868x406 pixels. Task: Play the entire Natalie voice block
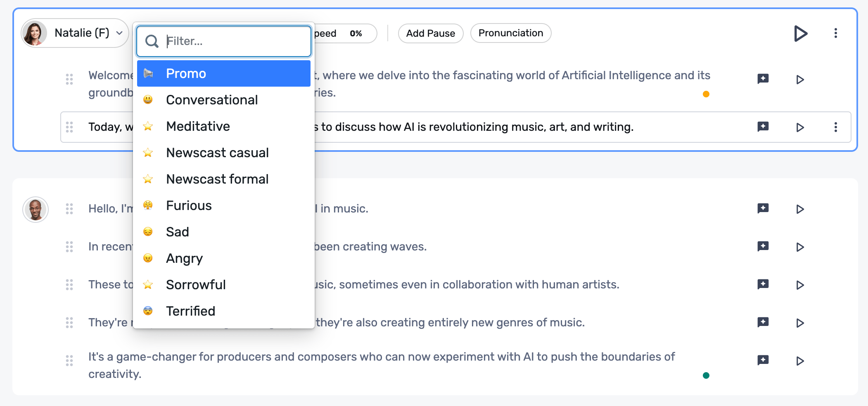[x=800, y=33]
